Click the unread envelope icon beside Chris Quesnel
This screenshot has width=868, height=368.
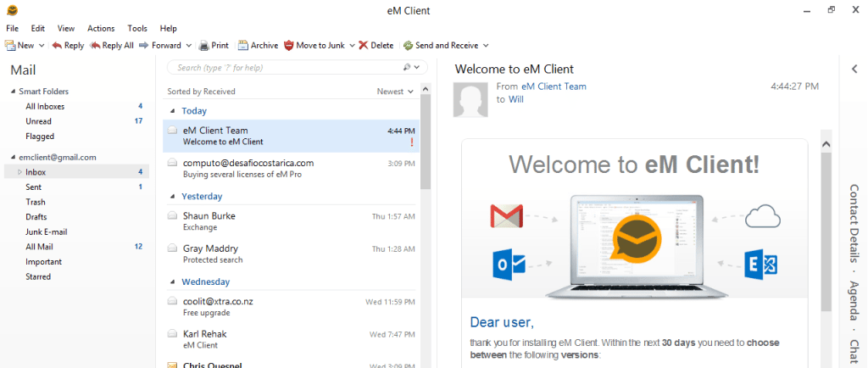pos(172,365)
